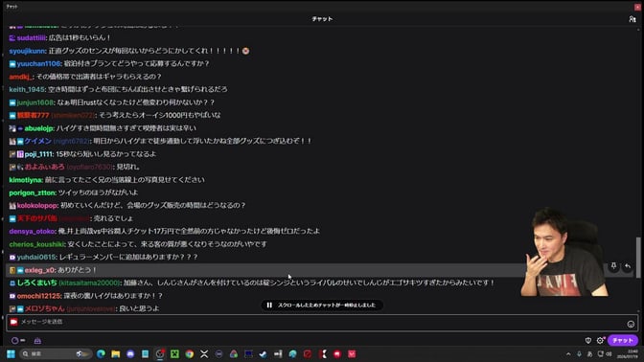Click the username yuhdai0615
The width and height of the screenshot is (644, 362).
click(36, 257)
